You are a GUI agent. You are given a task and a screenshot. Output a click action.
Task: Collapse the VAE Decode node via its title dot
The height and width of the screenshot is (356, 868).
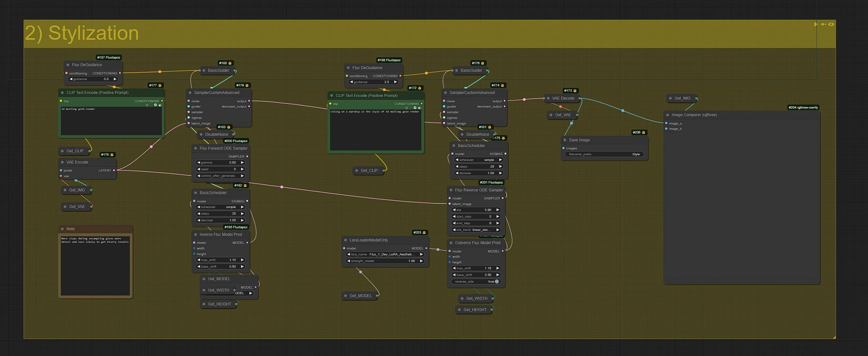548,98
